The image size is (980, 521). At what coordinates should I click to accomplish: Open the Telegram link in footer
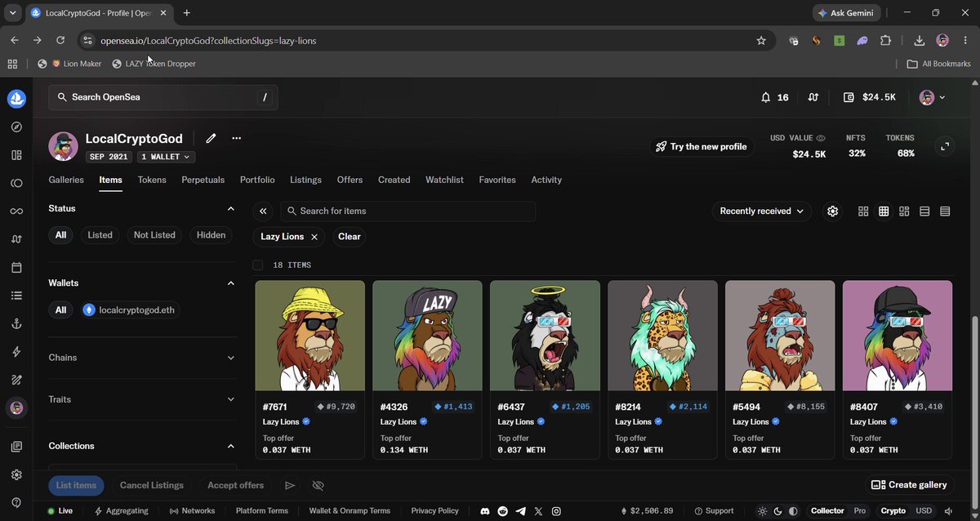coord(520,511)
